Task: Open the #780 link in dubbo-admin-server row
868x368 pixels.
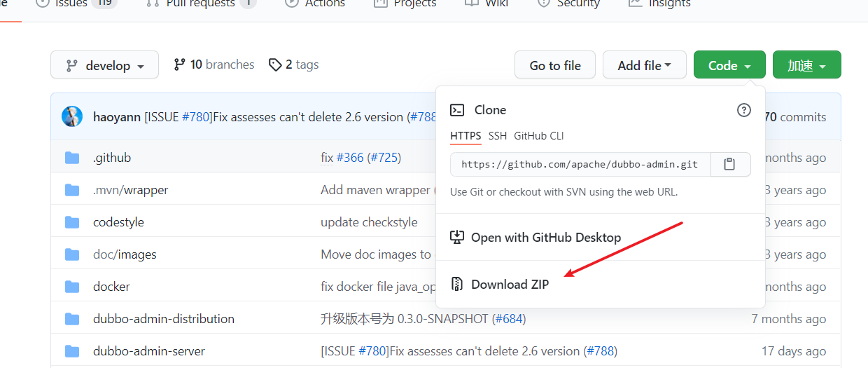Action: pos(373,351)
